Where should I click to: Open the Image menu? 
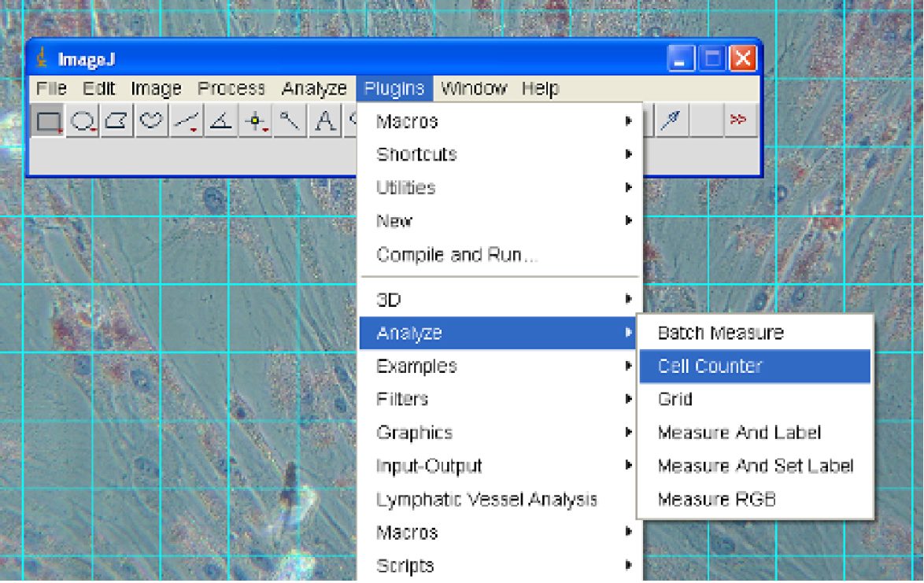(156, 88)
